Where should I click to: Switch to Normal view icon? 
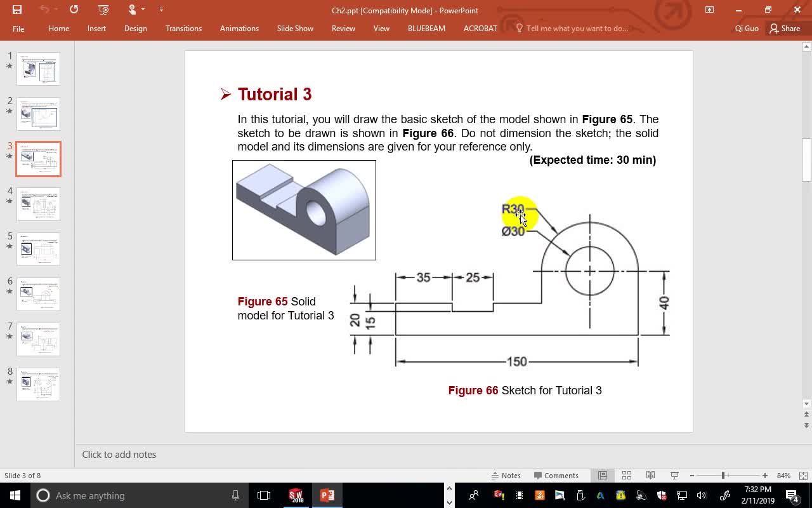pyautogui.click(x=603, y=476)
